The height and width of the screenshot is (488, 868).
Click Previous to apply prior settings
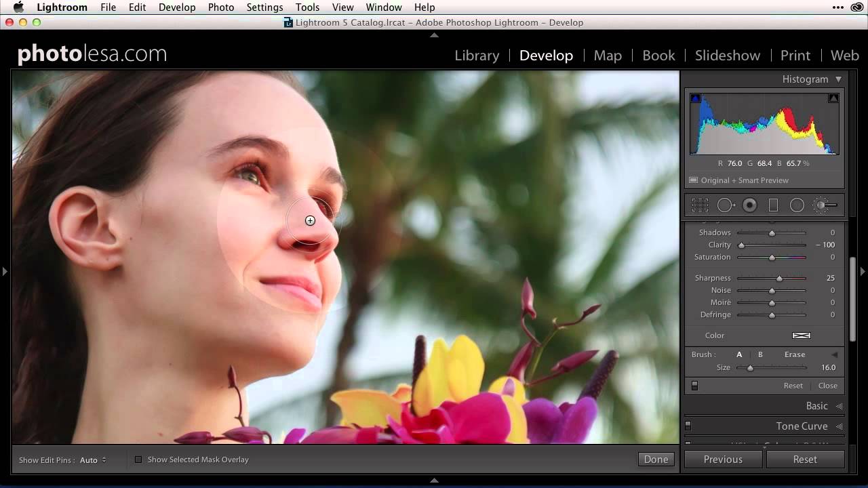pyautogui.click(x=722, y=459)
